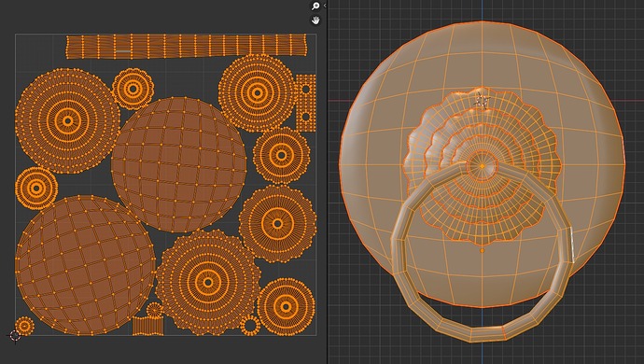Click the pan hand icon in the UV editor
The width and height of the screenshot is (644, 364).
315,20
